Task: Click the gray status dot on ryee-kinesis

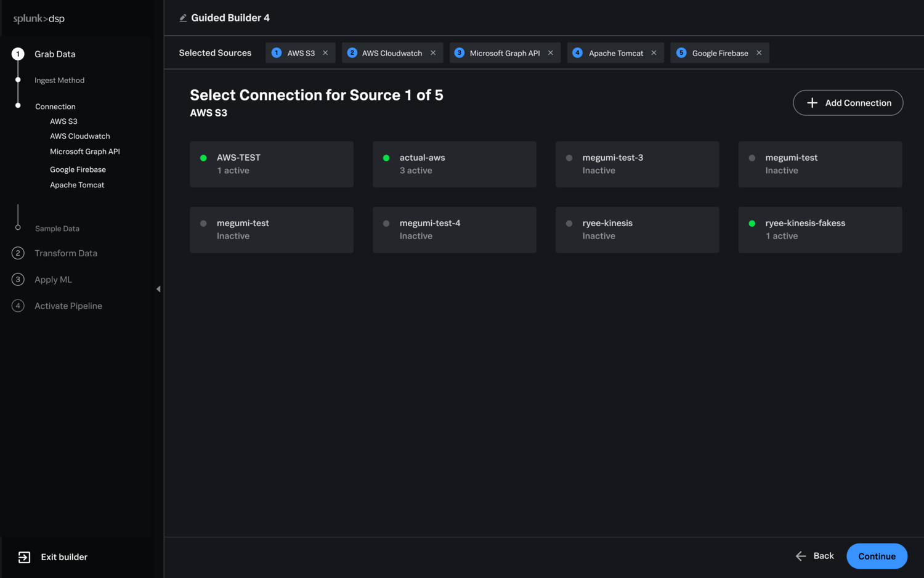Action: pos(569,223)
